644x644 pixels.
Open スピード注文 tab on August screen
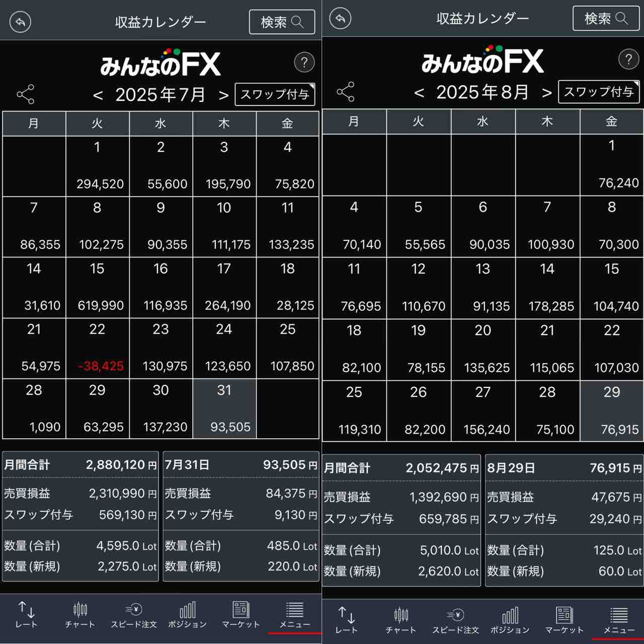point(455,620)
